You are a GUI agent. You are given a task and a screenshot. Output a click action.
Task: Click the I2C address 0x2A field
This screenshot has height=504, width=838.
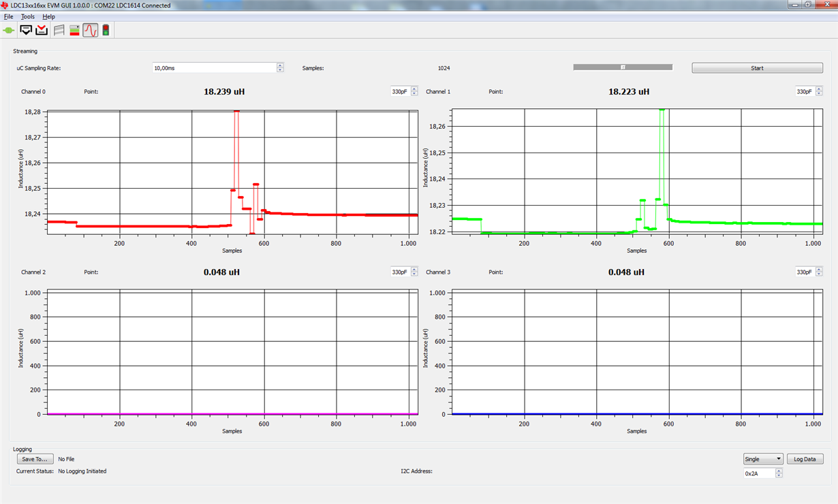pos(759,473)
